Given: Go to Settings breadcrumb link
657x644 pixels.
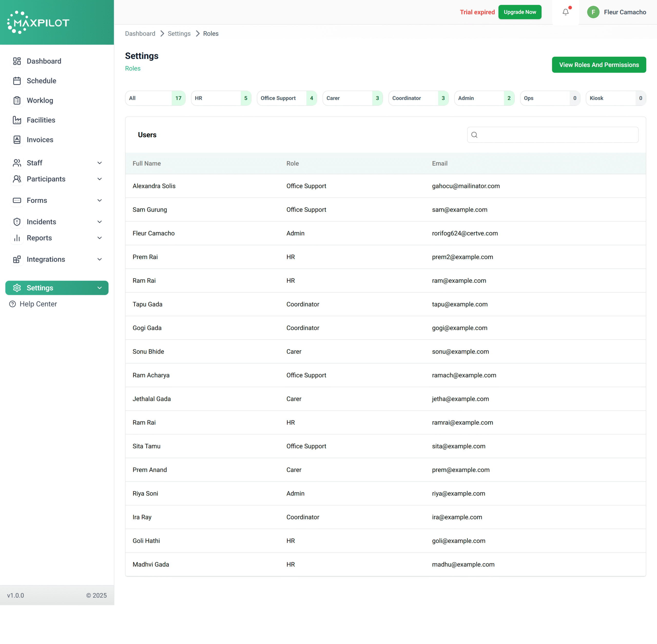Looking at the screenshot, I should (179, 34).
